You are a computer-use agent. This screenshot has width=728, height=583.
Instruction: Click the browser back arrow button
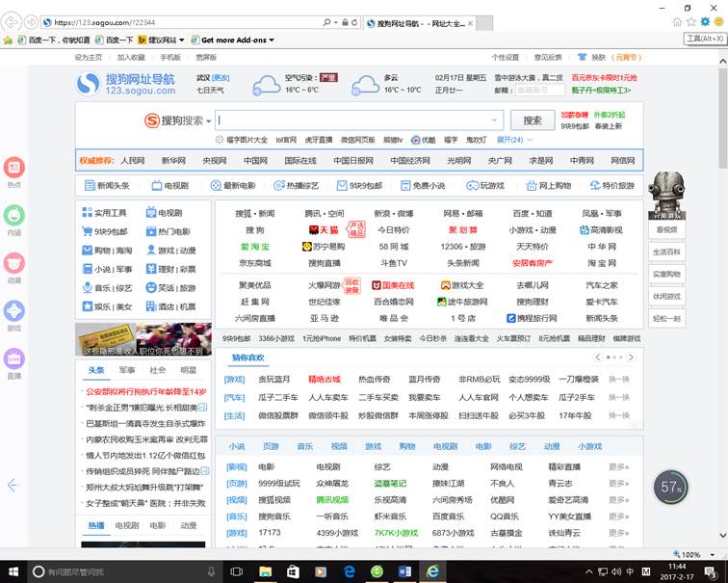(13, 22)
